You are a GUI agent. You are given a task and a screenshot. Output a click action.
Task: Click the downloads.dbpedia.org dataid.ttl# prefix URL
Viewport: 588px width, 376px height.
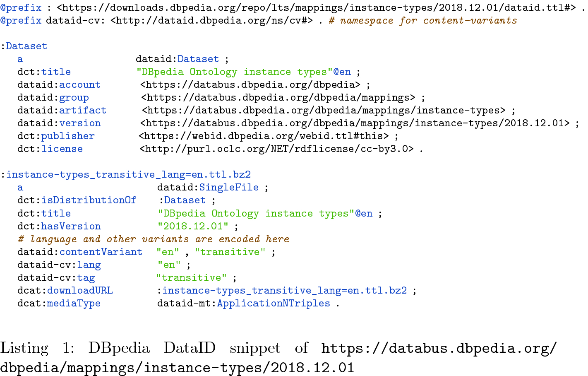coord(316,7)
